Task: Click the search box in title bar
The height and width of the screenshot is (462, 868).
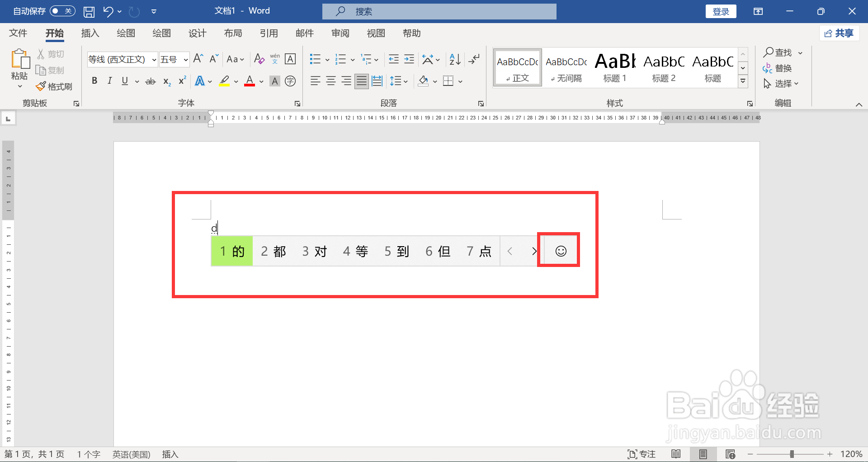Action: pos(439,11)
